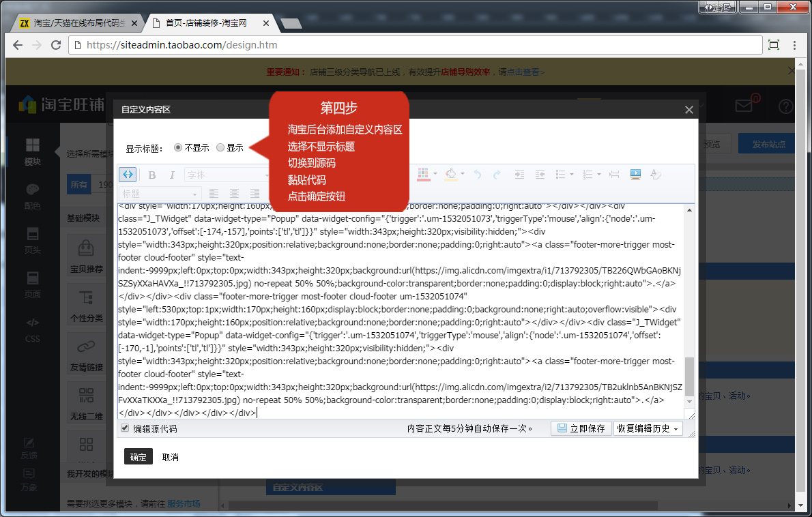Open the 恢复编辑历史 dropdown

tap(648, 428)
